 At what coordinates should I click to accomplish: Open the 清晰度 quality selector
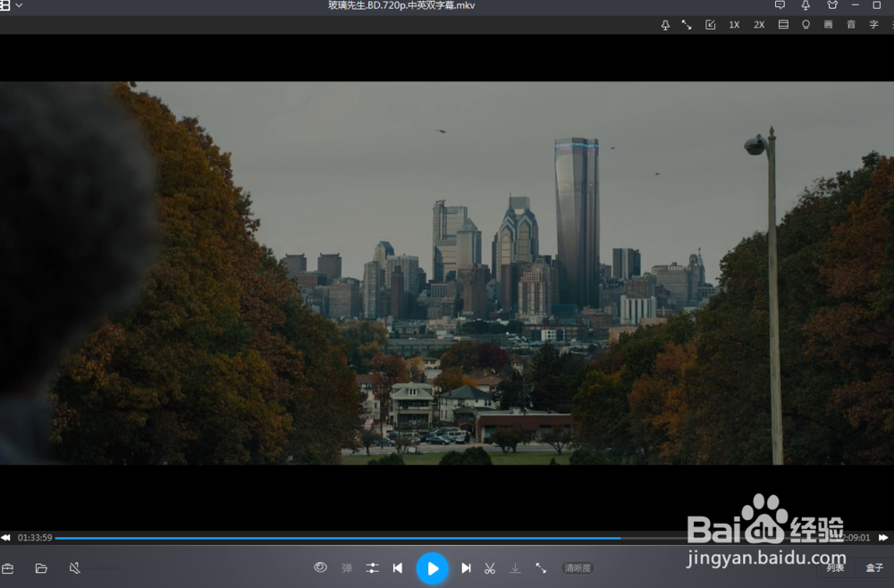point(578,568)
